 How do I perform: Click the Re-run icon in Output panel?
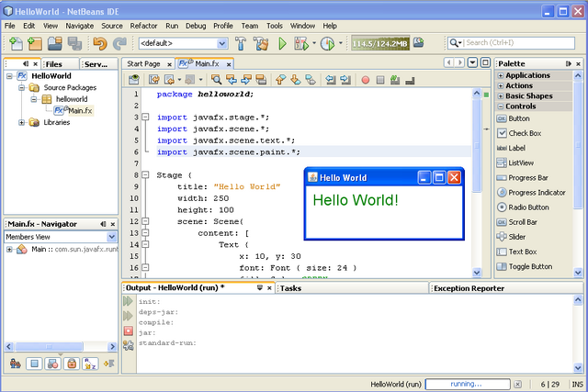tap(129, 301)
